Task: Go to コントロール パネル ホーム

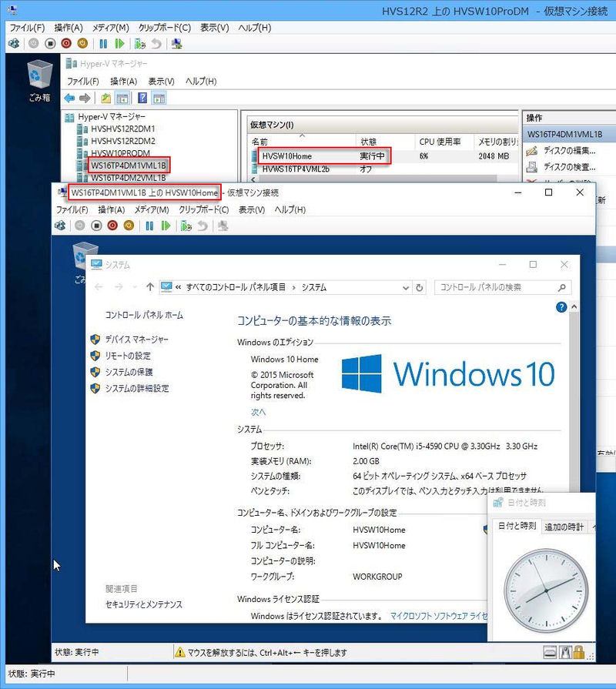Action: click(x=144, y=315)
